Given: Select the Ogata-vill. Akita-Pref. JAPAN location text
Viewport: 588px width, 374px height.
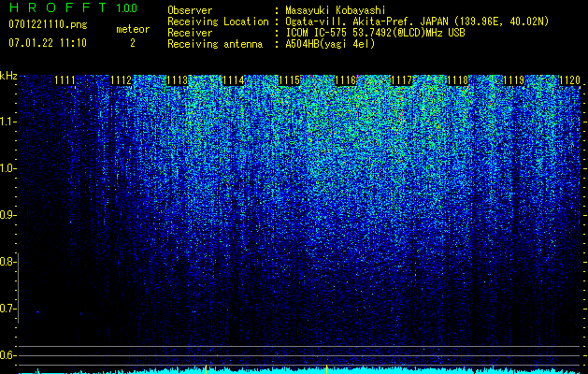Looking at the screenshot, I should (x=417, y=22).
